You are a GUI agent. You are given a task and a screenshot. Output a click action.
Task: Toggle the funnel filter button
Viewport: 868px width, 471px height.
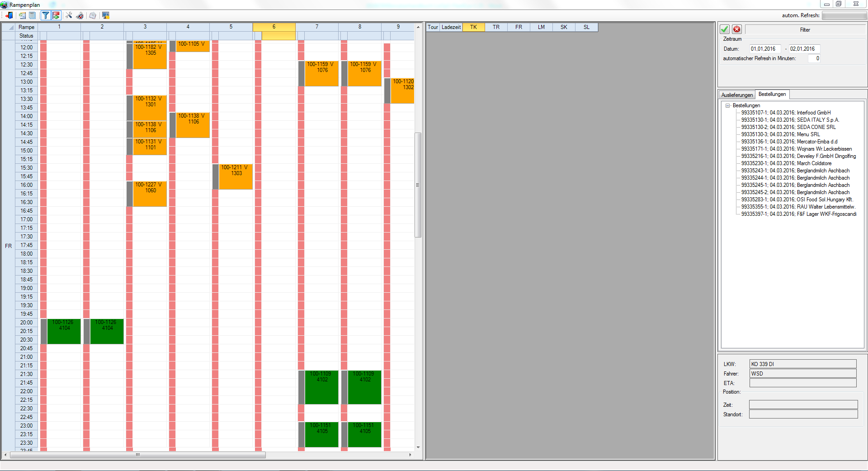click(x=46, y=15)
